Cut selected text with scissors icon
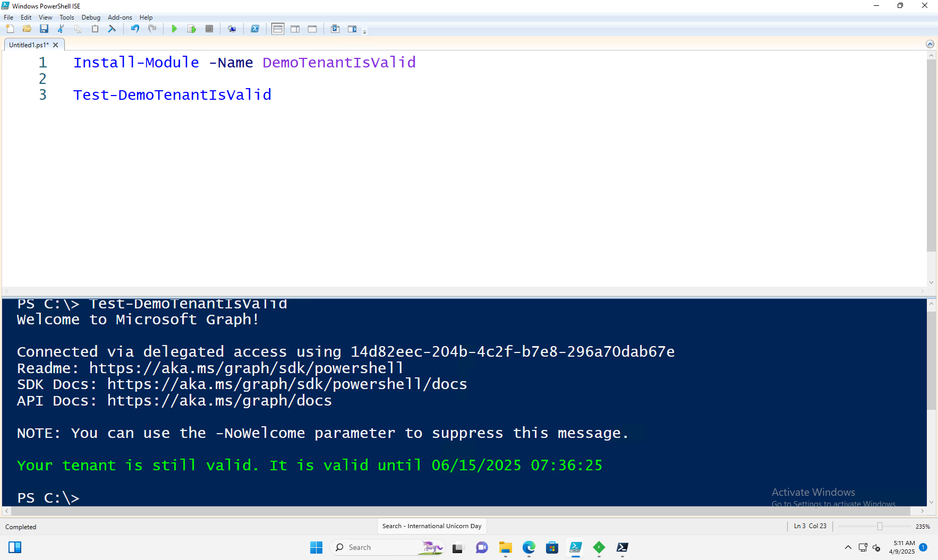 click(61, 29)
